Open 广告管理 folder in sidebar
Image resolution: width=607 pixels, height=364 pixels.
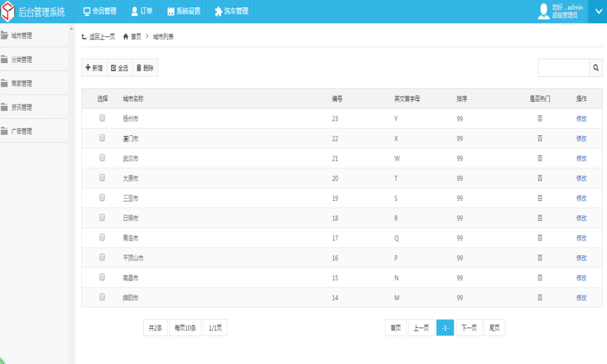point(33,131)
